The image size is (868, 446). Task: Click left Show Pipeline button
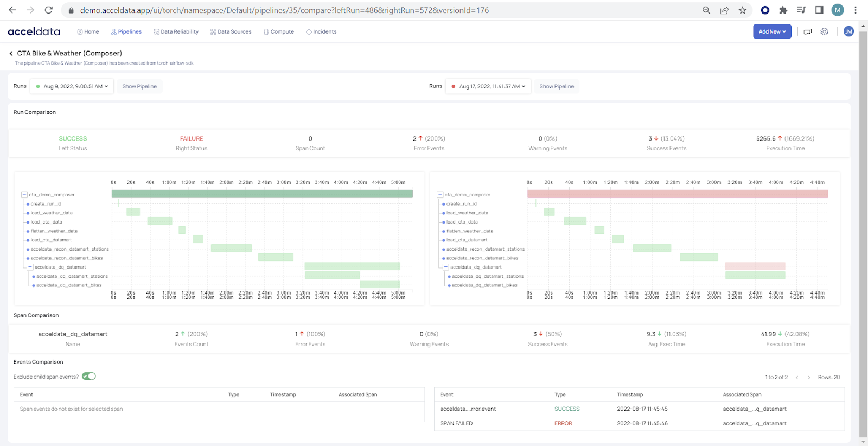pos(139,86)
